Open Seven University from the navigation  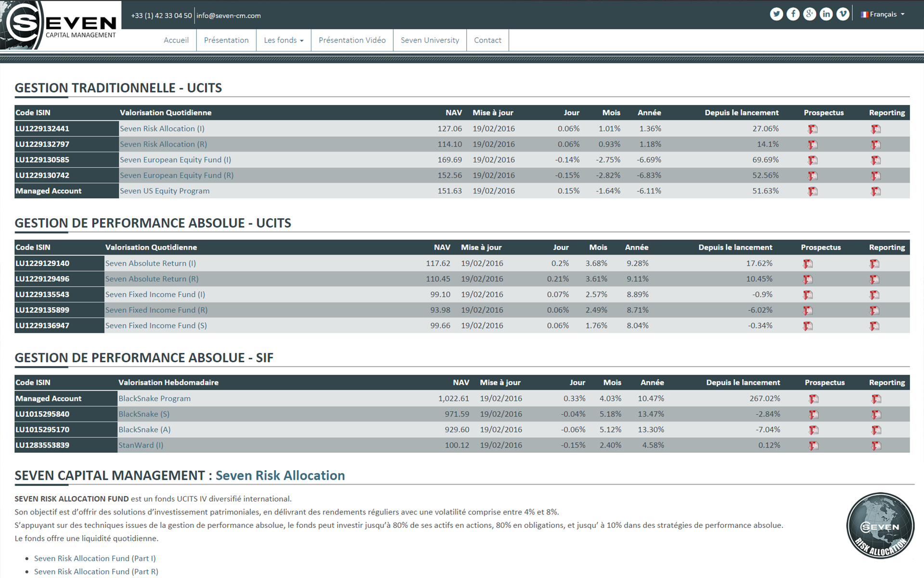click(x=430, y=40)
